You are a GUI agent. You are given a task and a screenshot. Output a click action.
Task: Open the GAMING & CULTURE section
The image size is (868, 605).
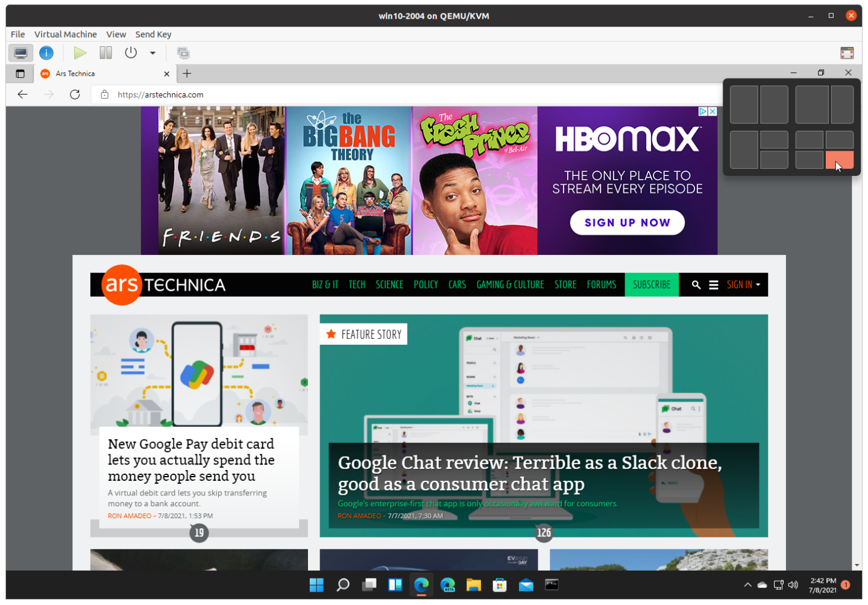pyautogui.click(x=510, y=284)
